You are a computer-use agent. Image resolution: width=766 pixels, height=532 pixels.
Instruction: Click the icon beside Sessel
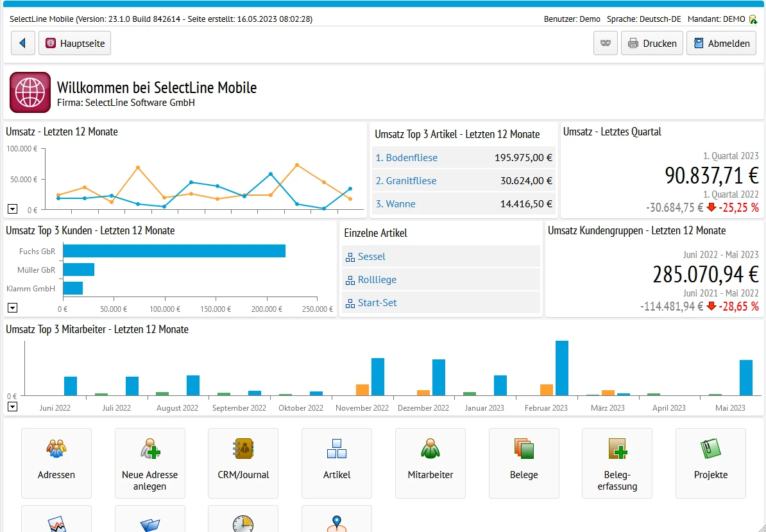point(350,257)
